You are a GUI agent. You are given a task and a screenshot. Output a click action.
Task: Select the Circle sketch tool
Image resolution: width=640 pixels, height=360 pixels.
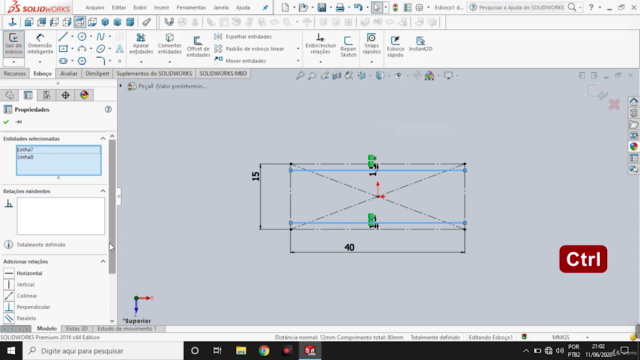tap(82, 37)
